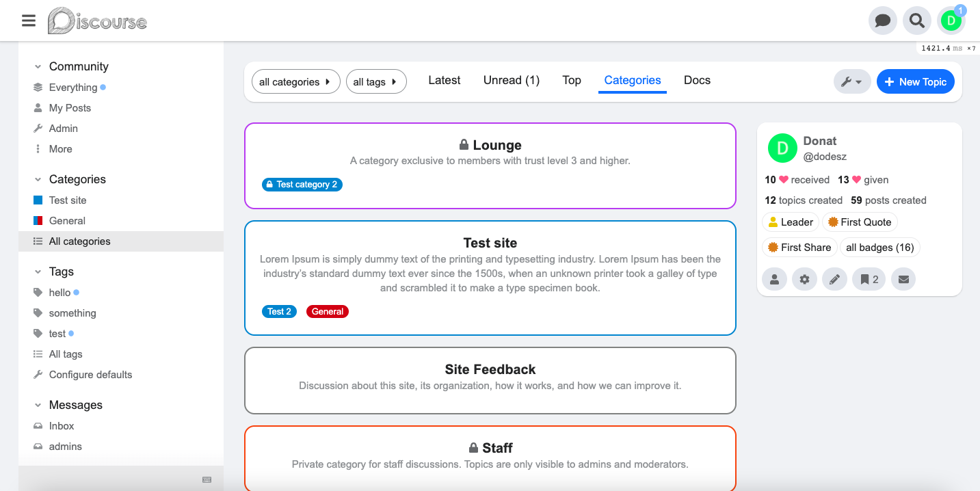980x491 pixels.
Task: Open the Site Feedback category card
Action: click(x=490, y=370)
